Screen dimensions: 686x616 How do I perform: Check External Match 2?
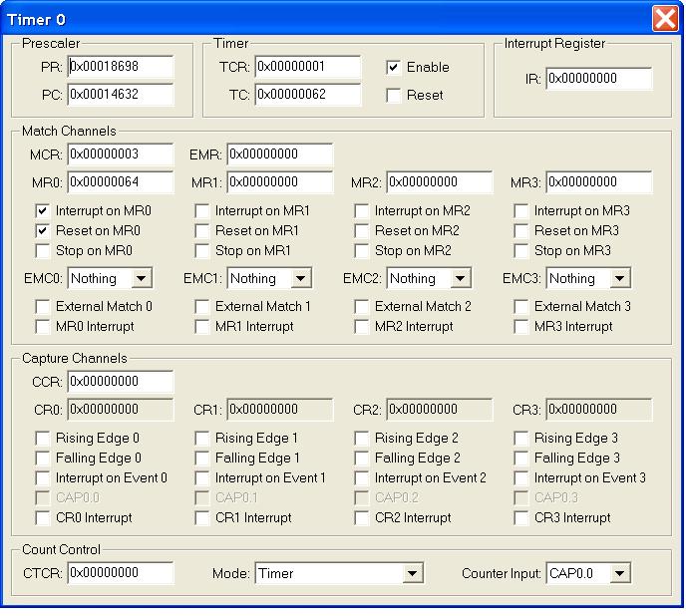click(x=361, y=307)
